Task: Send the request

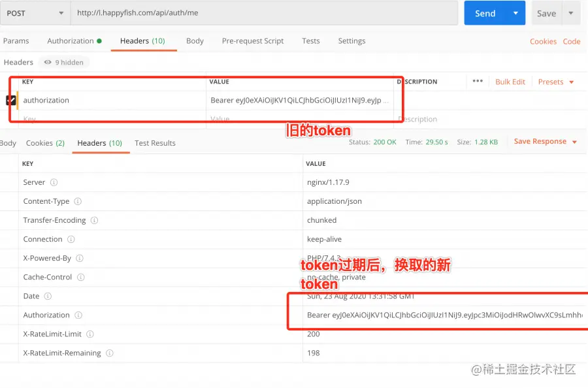Action: coord(485,14)
